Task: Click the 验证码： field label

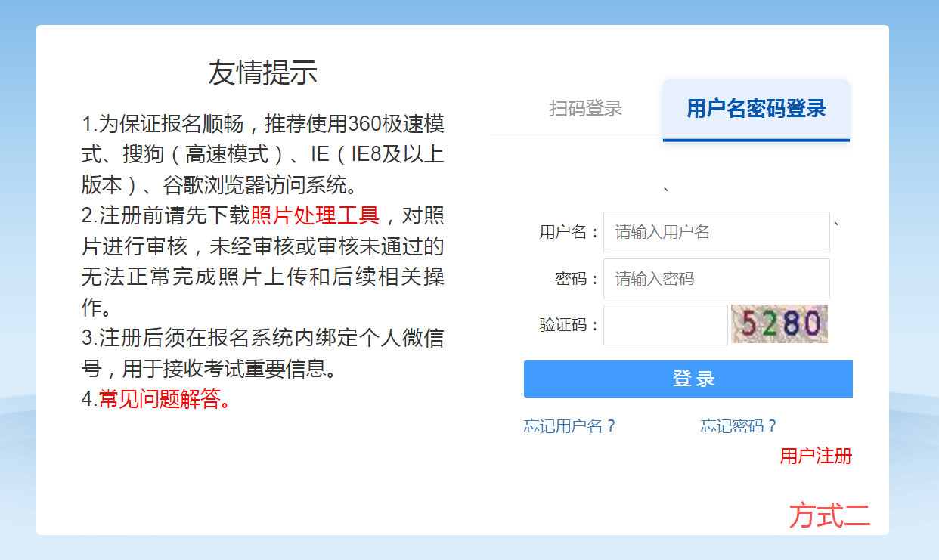Action: coord(569,325)
